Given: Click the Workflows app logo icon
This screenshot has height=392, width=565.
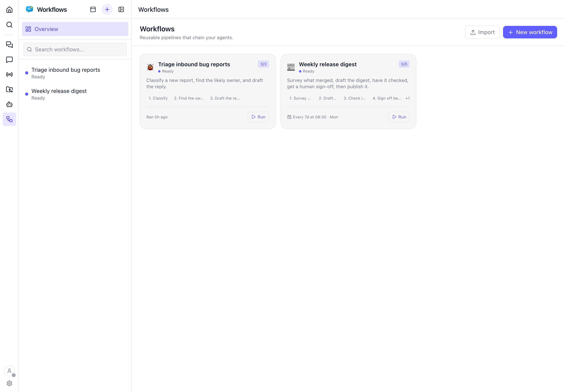Looking at the screenshot, I should [29, 9].
